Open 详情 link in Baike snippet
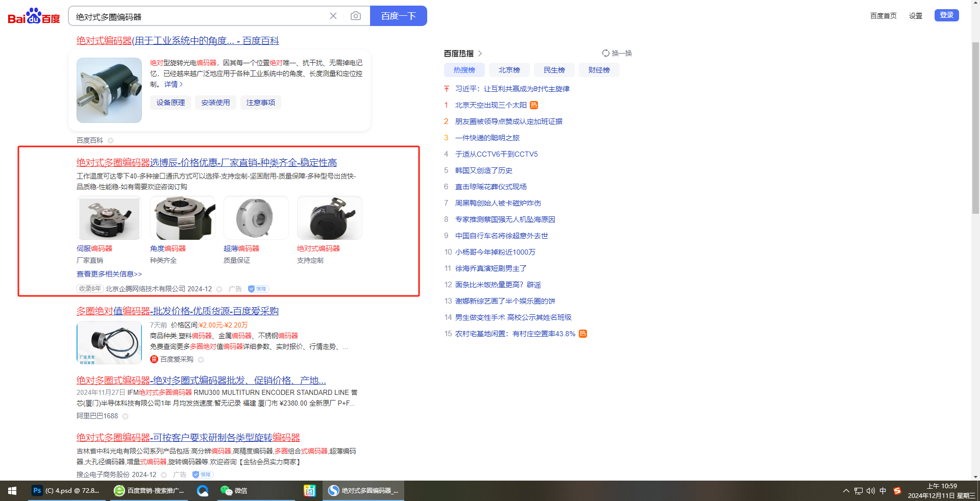 pos(174,85)
